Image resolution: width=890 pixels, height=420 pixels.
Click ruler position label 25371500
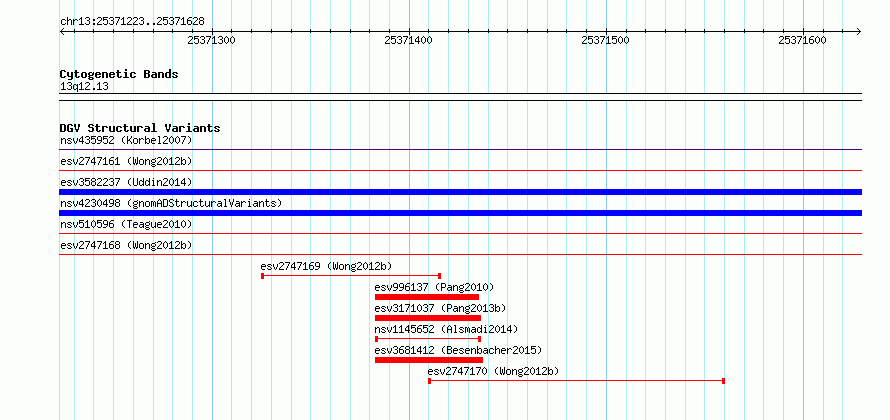tap(606, 40)
